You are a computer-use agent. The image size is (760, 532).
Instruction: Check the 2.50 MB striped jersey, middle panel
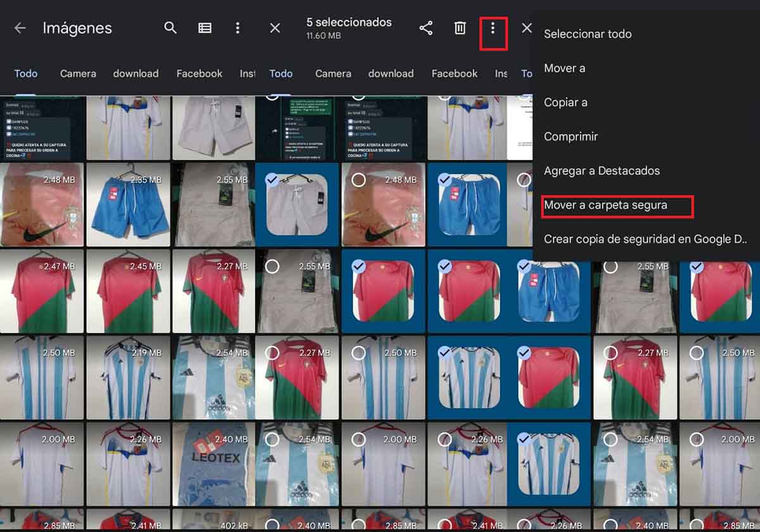(x=358, y=353)
